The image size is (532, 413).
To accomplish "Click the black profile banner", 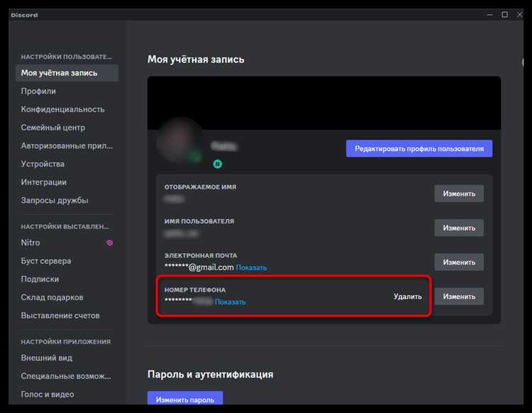I will [x=324, y=103].
